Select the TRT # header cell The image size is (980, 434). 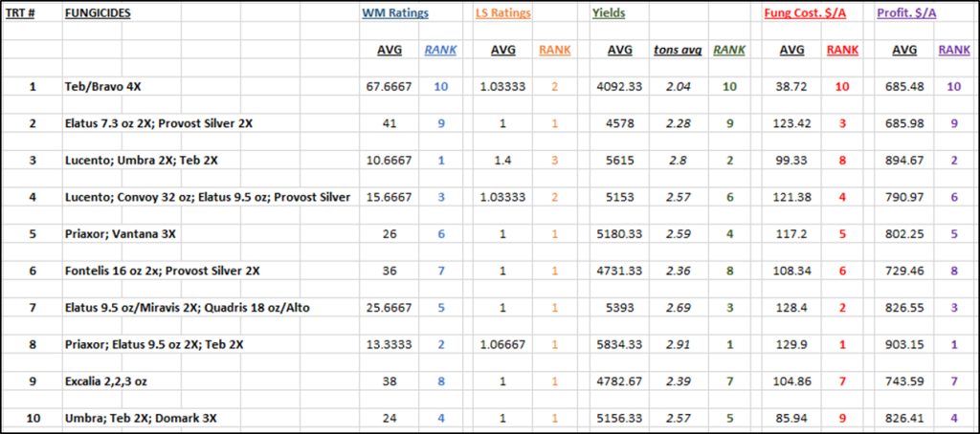point(21,13)
